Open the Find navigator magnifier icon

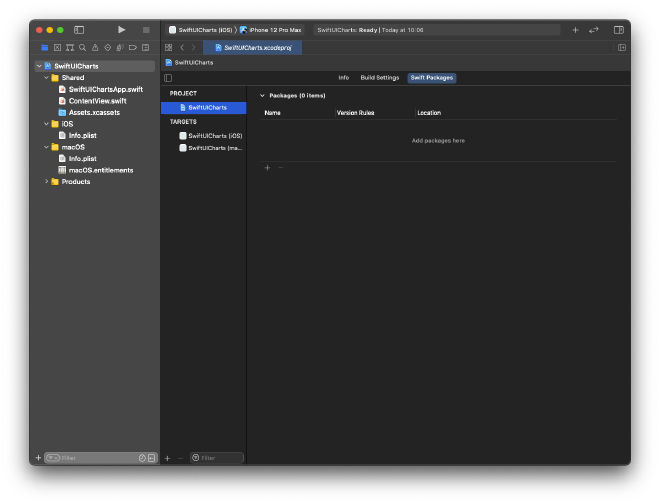[82, 47]
